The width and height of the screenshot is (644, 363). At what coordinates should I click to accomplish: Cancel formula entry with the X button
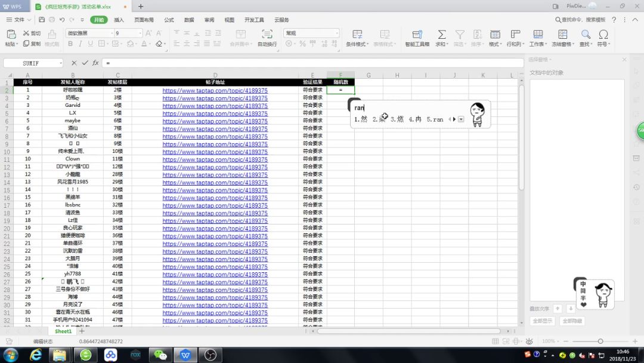[74, 63]
